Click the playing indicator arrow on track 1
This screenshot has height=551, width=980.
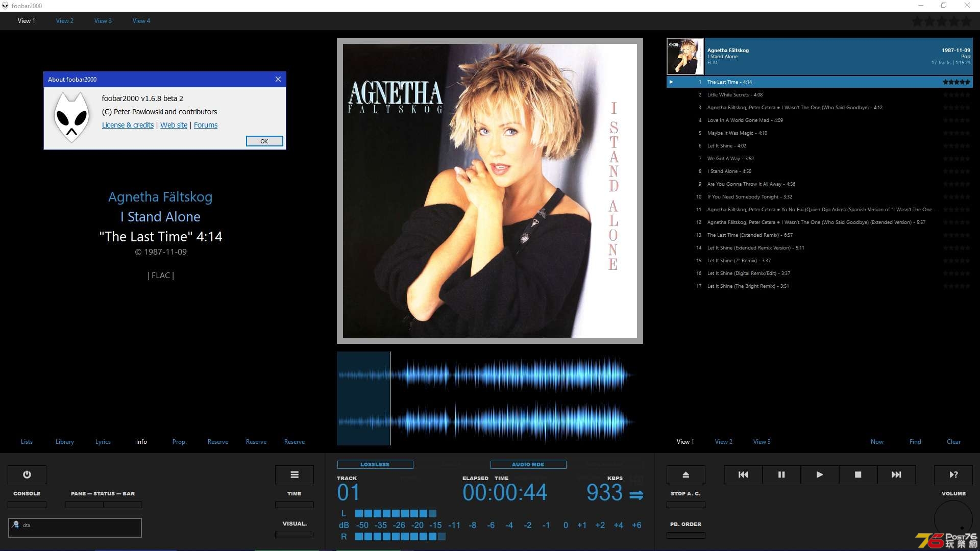click(x=671, y=82)
